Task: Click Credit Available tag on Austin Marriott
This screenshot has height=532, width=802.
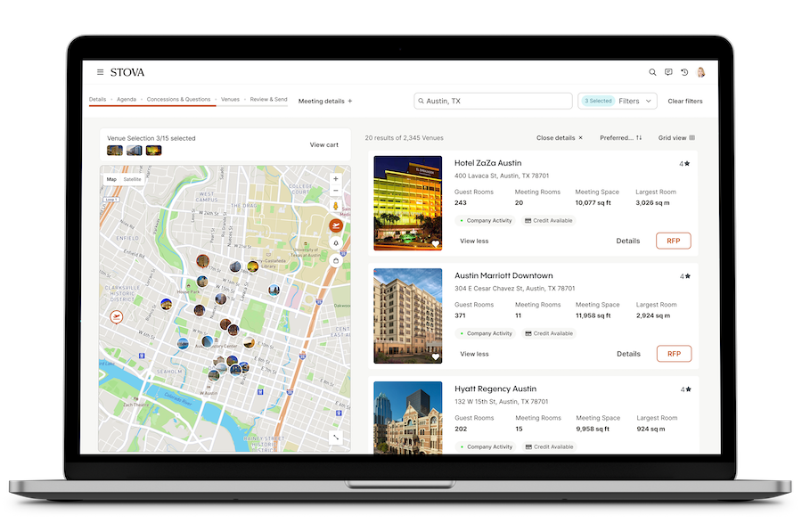Action: click(x=549, y=333)
